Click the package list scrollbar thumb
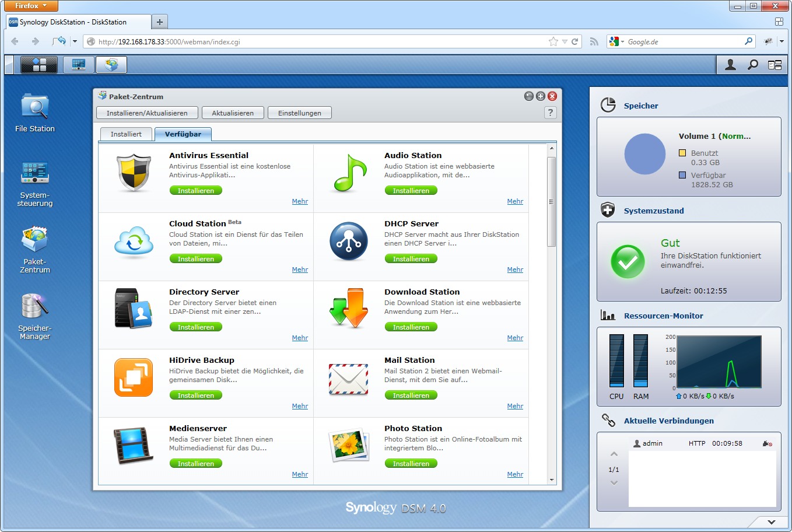This screenshot has width=792, height=532. click(x=552, y=201)
